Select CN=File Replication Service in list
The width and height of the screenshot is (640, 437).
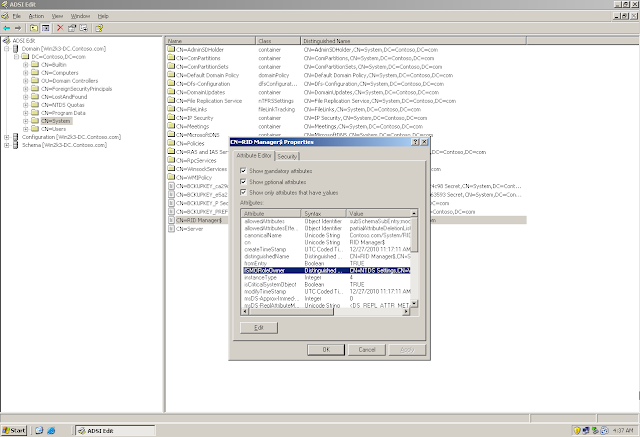point(209,101)
